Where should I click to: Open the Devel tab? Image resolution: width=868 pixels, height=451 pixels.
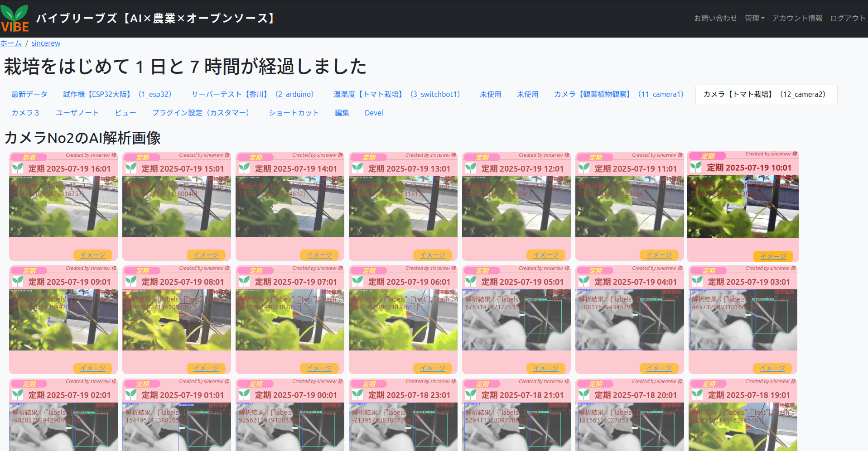[x=374, y=113]
